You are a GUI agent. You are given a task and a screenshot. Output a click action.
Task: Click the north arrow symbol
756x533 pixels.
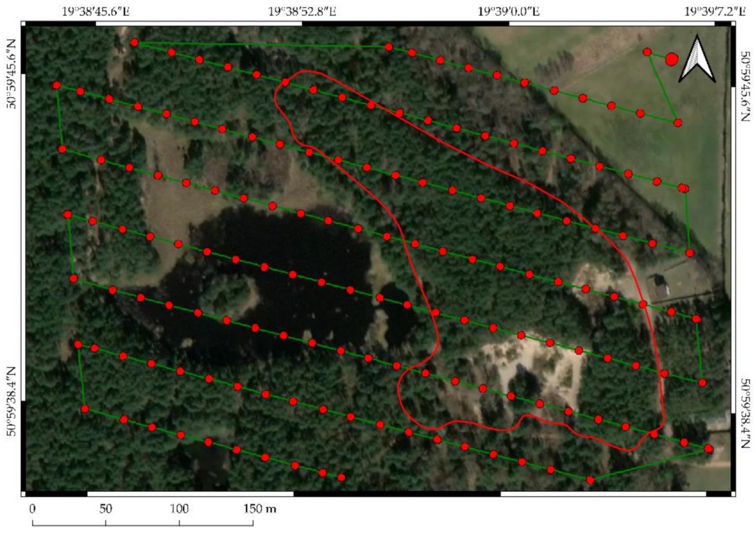(697, 58)
